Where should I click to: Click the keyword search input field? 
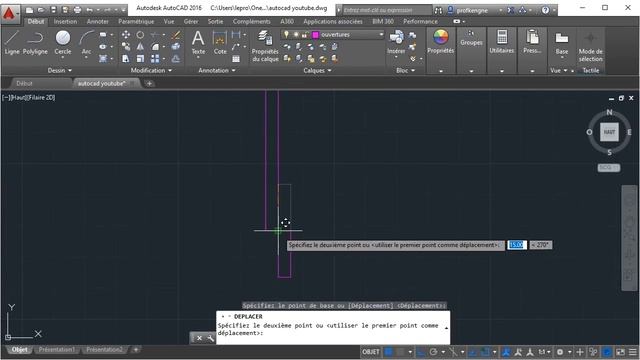coord(387,10)
